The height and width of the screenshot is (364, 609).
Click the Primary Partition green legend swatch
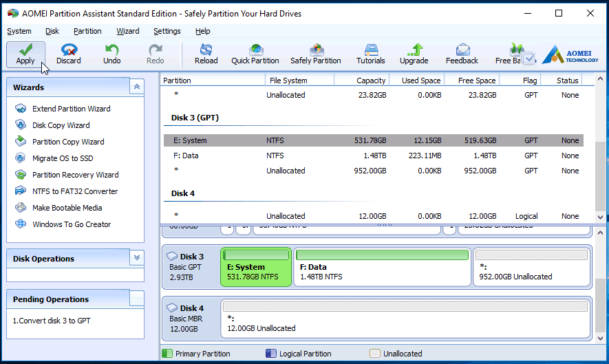click(167, 354)
